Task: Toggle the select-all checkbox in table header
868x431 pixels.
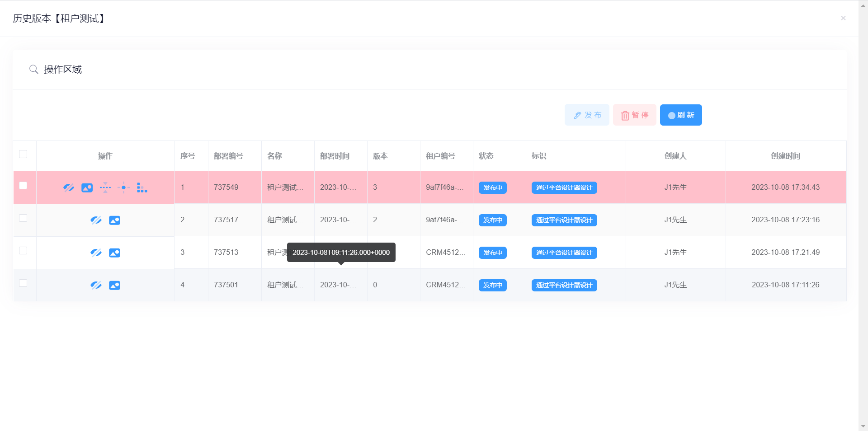Action: tap(23, 154)
